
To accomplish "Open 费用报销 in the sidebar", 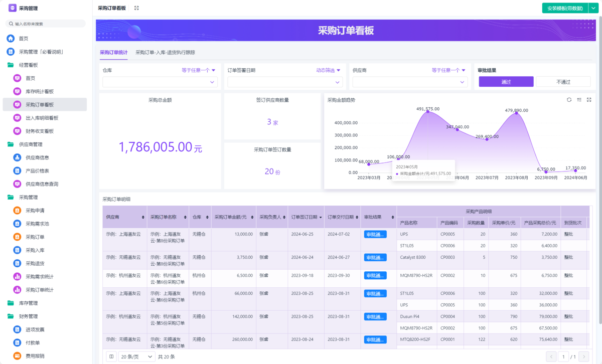I will click(35, 356).
